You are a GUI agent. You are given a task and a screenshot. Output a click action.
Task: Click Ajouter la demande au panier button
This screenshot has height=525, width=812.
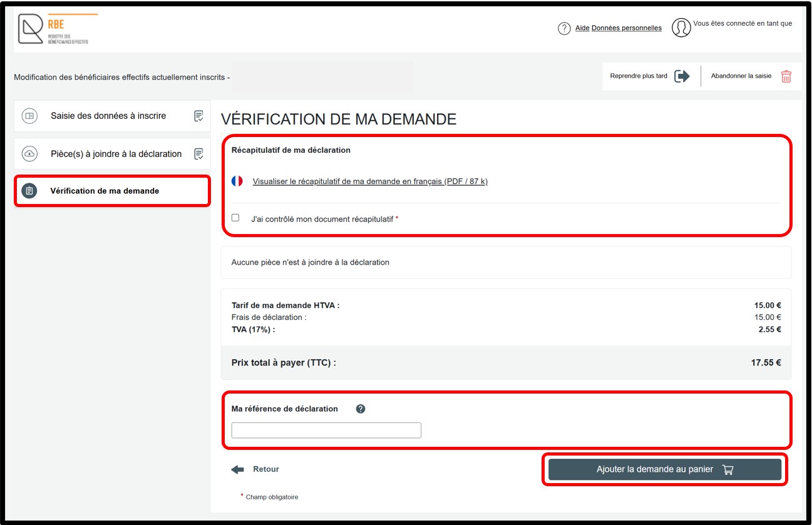(x=664, y=469)
